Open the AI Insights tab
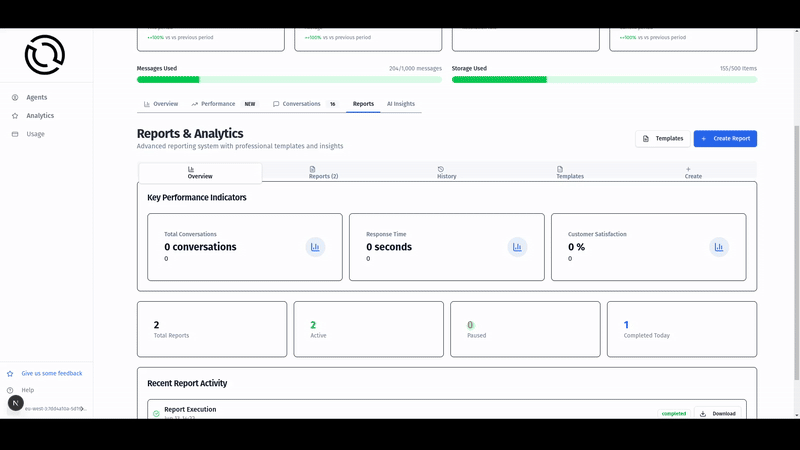800x450 pixels. 401,104
